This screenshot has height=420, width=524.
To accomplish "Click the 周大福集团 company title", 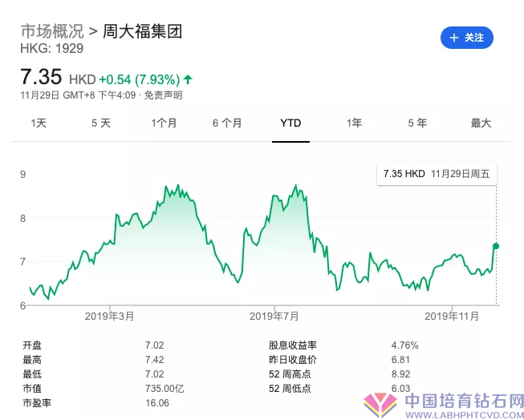I will (x=142, y=31).
